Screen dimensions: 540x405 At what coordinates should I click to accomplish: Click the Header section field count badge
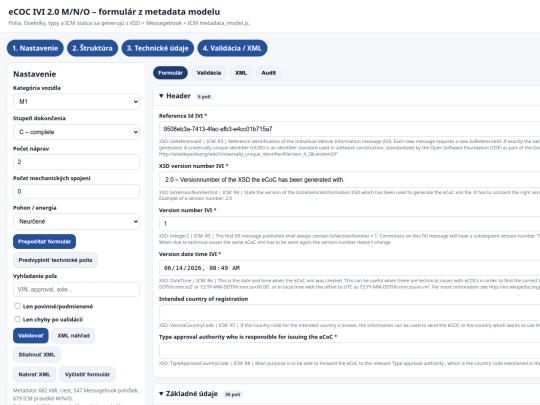click(x=204, y=97)
